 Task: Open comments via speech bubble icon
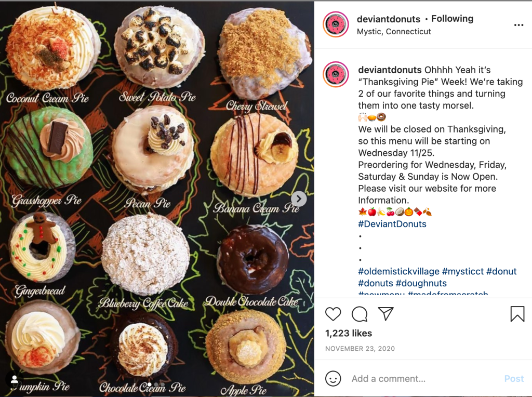[x=360, y=314]
